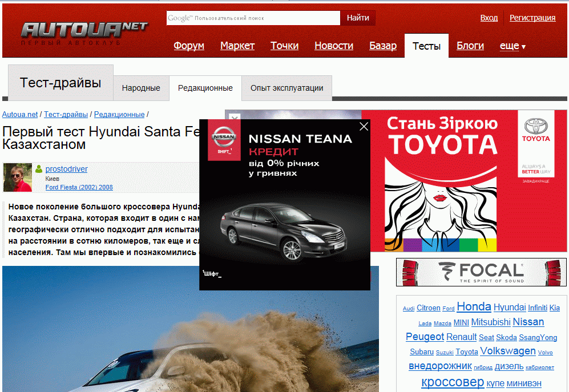Select the Peugeot tag
The image size is (569, 392).
point(425,337)
